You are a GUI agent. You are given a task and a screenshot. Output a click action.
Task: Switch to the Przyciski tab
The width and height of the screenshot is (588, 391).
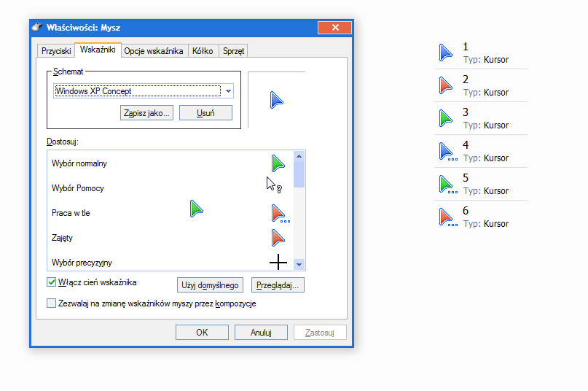tap(56, 51)
